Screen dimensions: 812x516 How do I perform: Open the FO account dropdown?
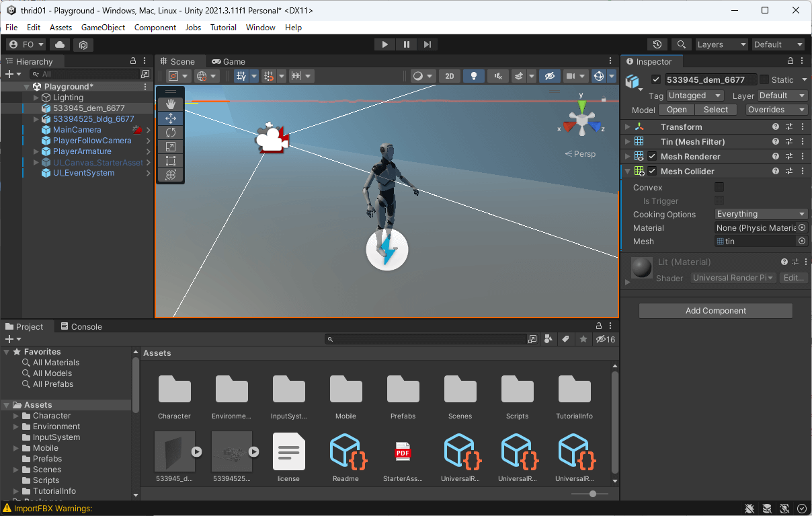point(26,44)
